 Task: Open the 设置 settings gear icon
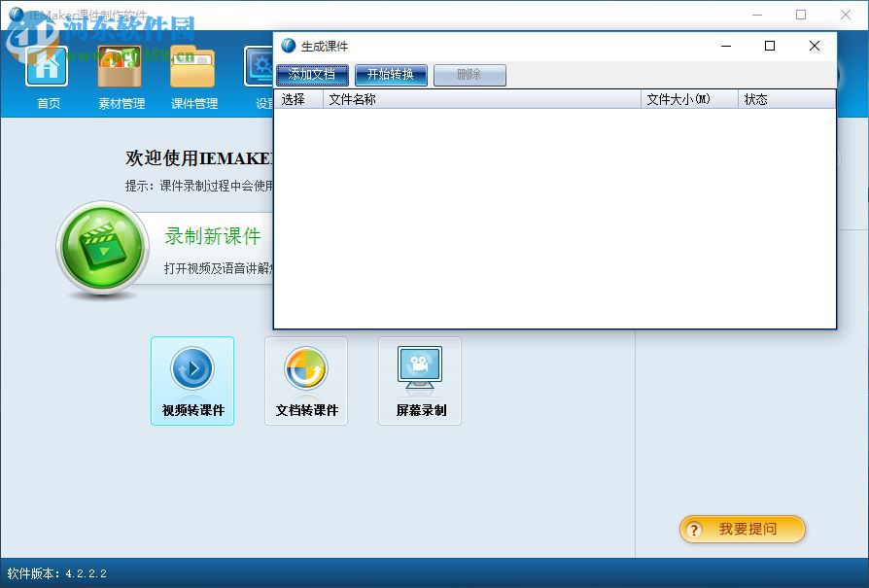[261, 65]
